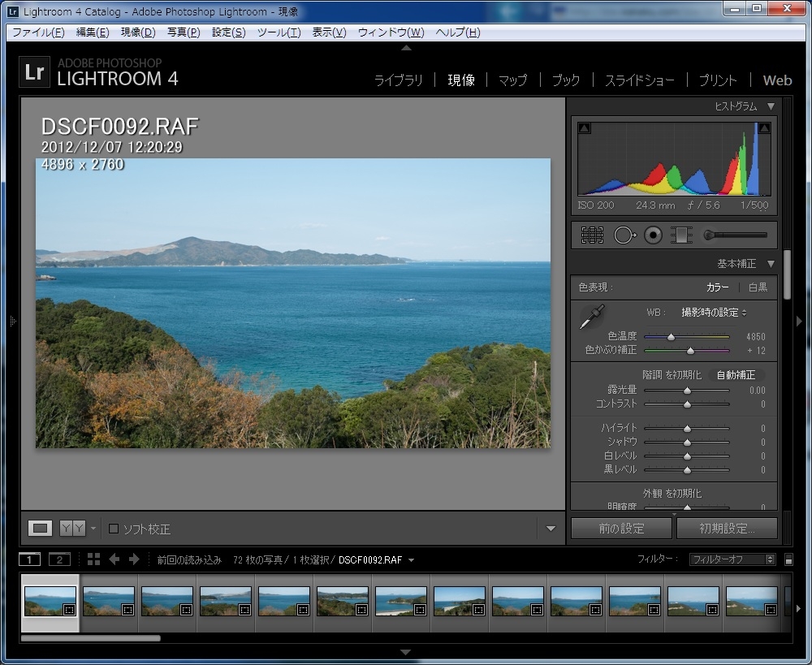Click the 初期設定 button
The width and height of the screenshot is (812, 665).
(x=727, y=529)
